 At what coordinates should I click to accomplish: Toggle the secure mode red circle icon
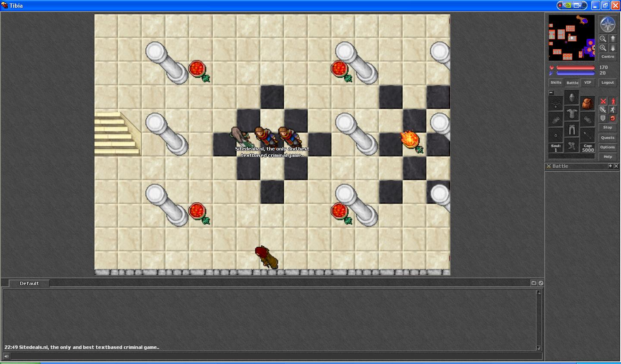click(x=613, y=119)
